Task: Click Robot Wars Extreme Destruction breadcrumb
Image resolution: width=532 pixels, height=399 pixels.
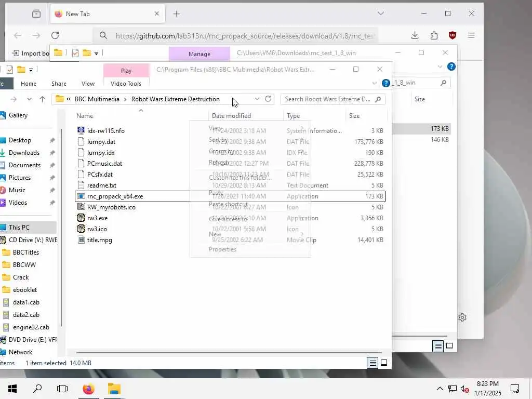Action: (176, 99)
